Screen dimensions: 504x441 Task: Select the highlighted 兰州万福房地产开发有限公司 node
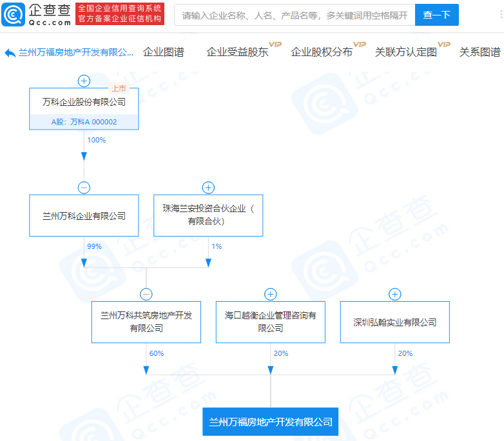click(x=270, y=422)
